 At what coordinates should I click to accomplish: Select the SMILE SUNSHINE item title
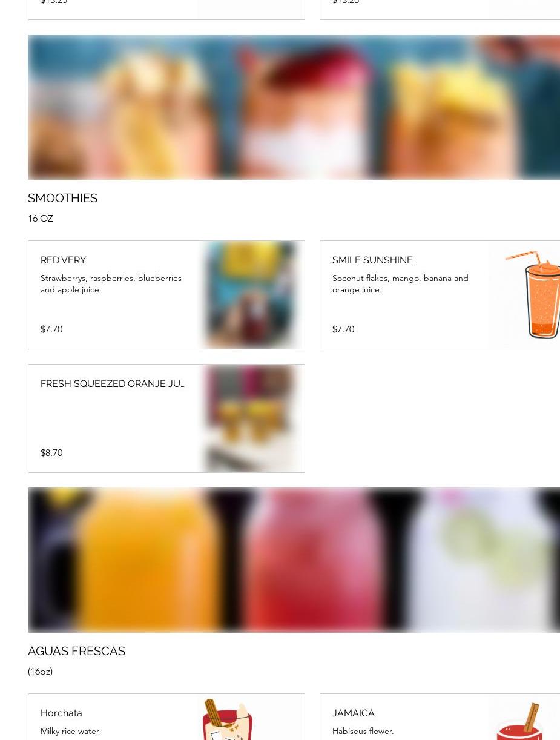372,260
